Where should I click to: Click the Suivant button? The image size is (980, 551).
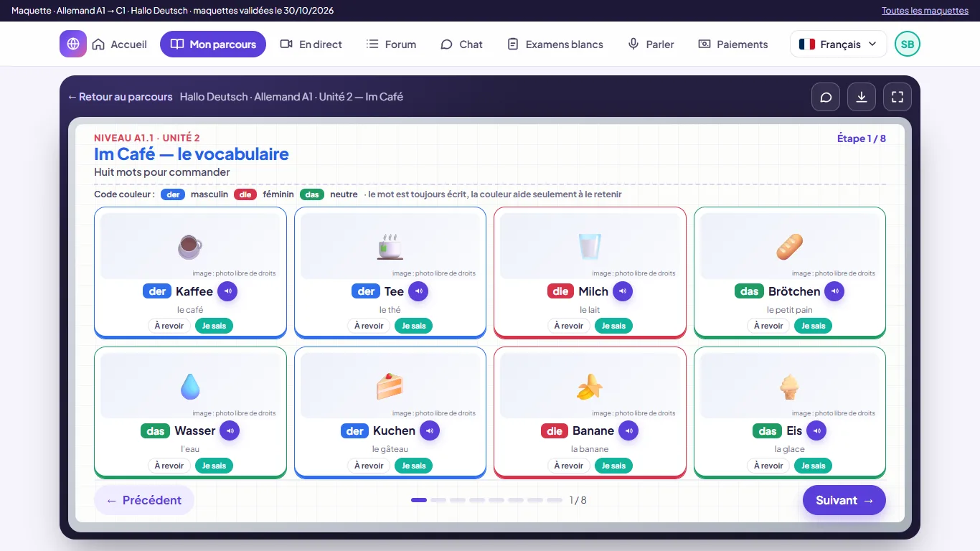pyautogui.click(x=844, y=500)
